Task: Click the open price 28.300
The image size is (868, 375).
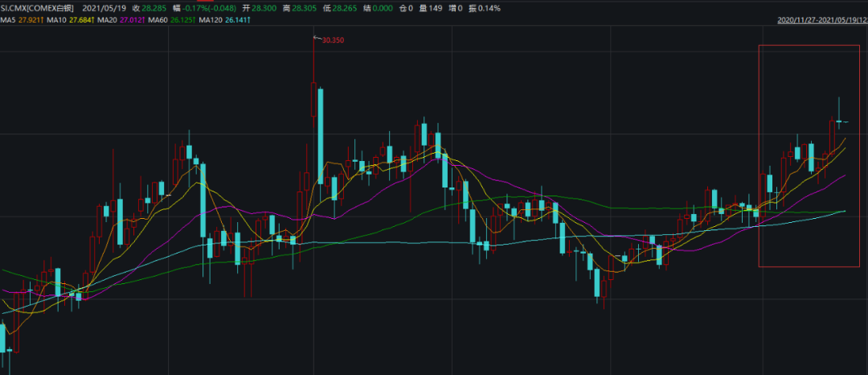Action: tap(264, 8)
